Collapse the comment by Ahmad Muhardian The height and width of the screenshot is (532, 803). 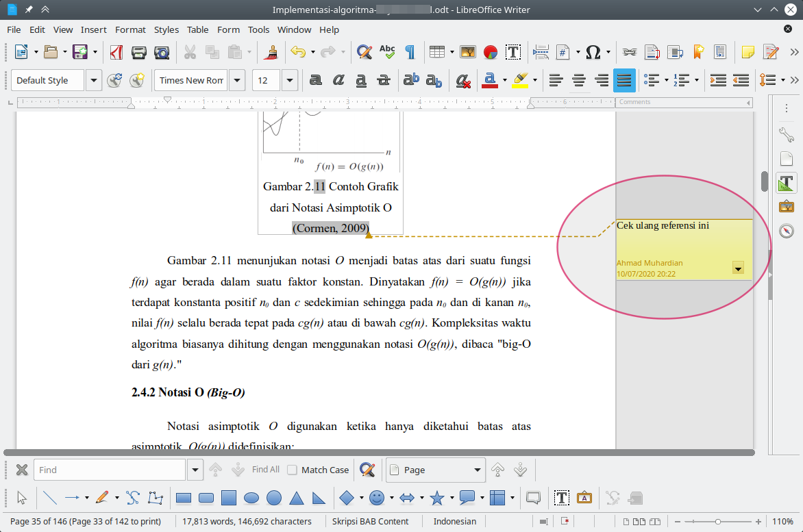(738, 268)
